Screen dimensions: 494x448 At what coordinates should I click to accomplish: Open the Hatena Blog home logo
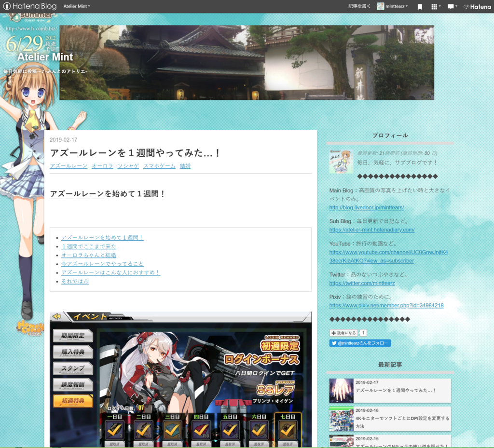coord(30,6)
